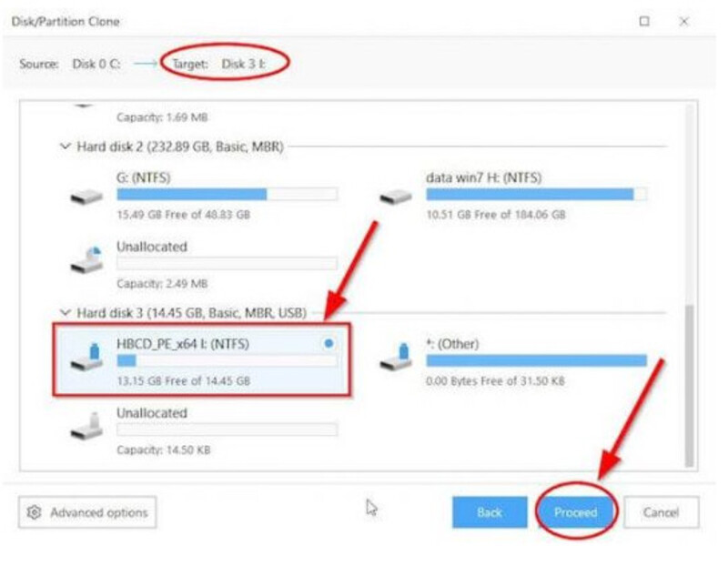Select the HBCD_PE_x64 I: partition radio dot
This screenshot has width=728, height=566.
[329, 344]
